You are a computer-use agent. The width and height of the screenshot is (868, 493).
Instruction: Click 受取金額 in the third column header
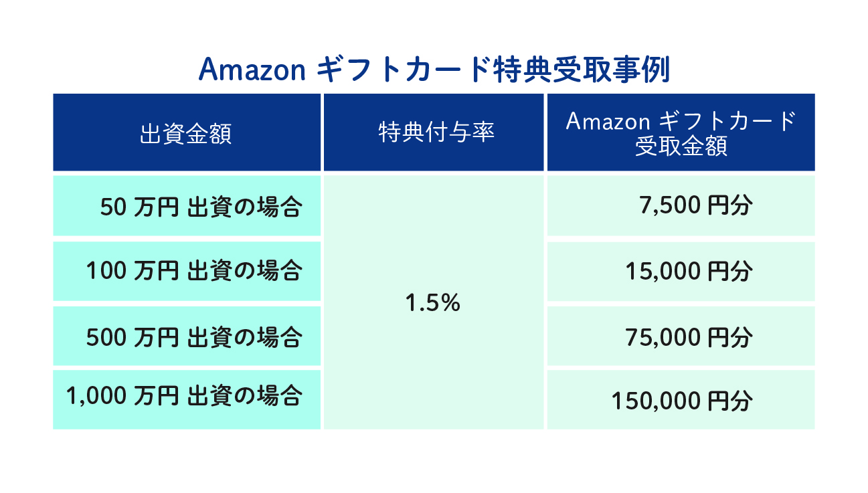pos(681,146)
